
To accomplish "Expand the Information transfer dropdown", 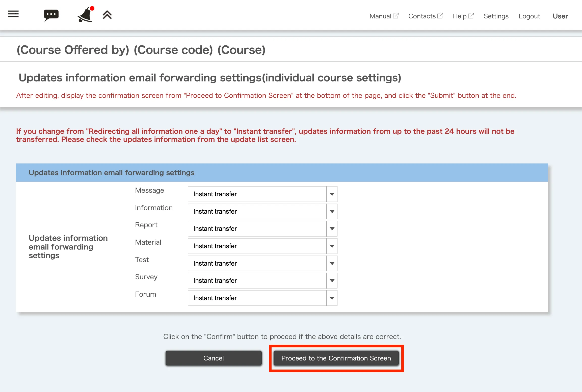I will point(262,211).
